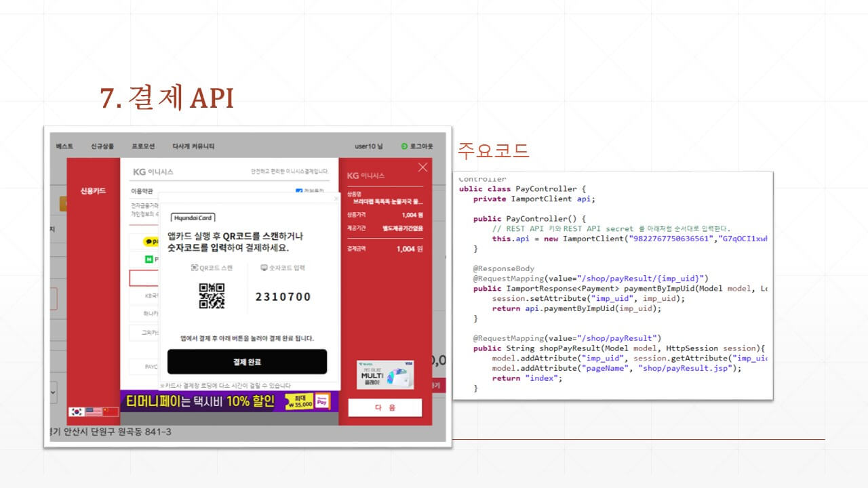Click the Naver Pay payment option
This screenshot has height=488, width=868.
click(x=151, y=259)
